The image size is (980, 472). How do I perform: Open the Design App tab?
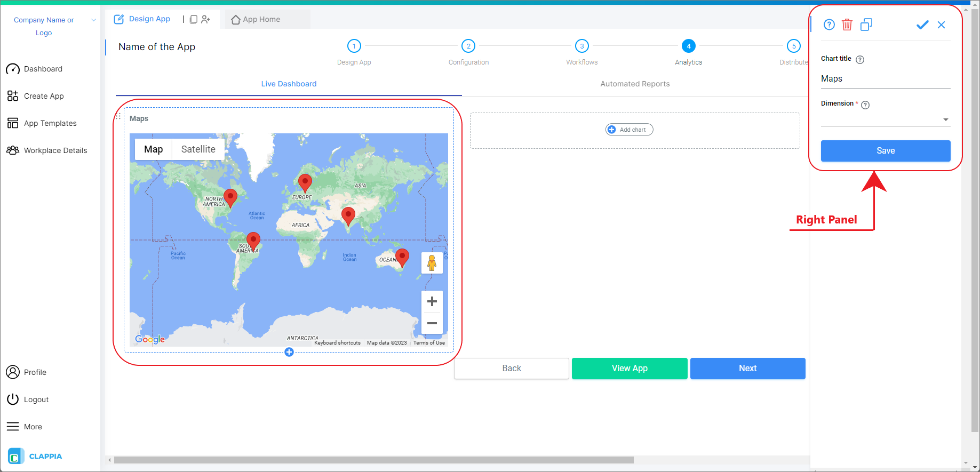coord(142,19)
